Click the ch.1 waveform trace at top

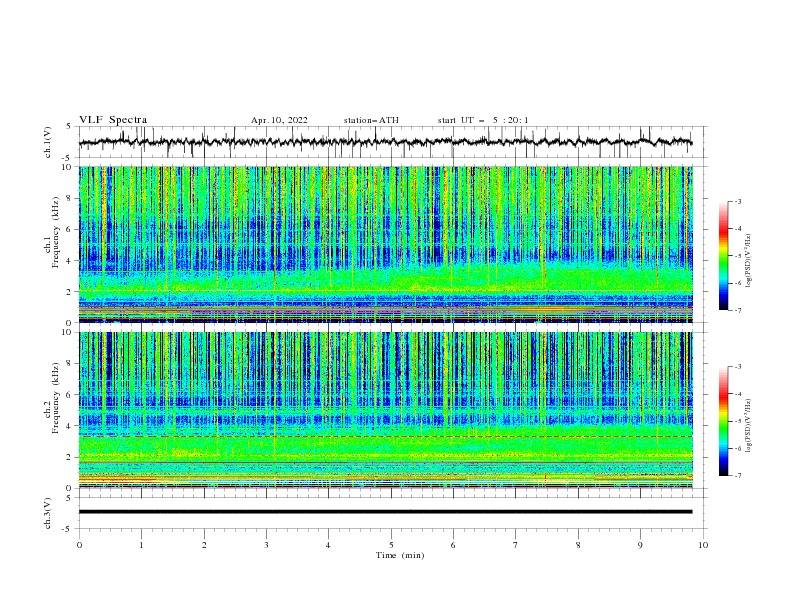coord(385,142)
